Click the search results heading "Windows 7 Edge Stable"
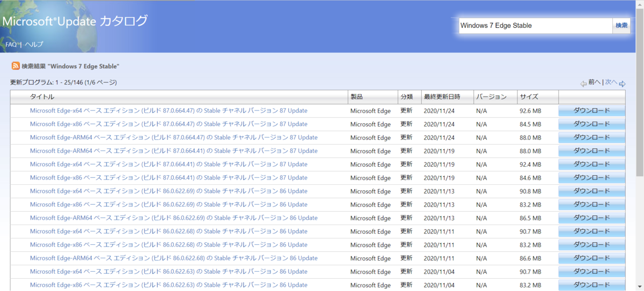This screenshot has width=644, height=291. (70, 66)
